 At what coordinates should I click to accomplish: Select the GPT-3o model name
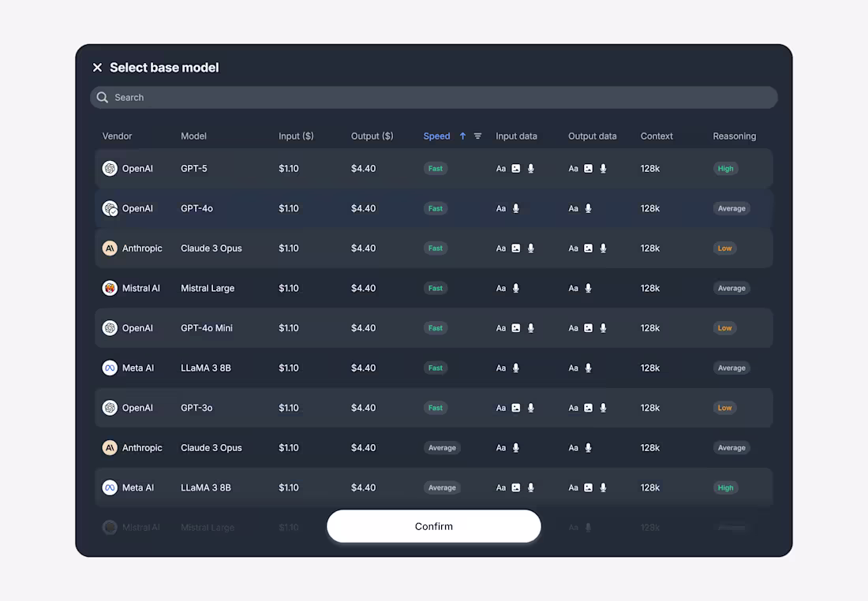(196, 408)
